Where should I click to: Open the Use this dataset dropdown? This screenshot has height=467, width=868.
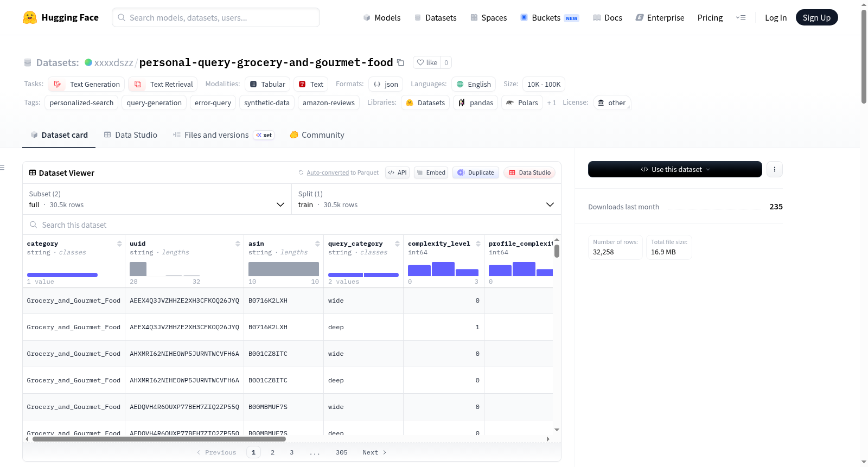coord(675,169)
